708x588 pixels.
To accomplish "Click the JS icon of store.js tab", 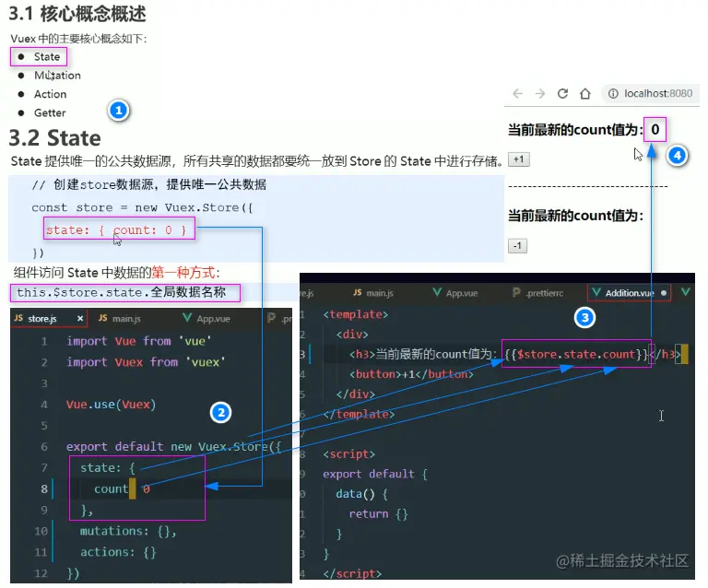I will 18,318.
